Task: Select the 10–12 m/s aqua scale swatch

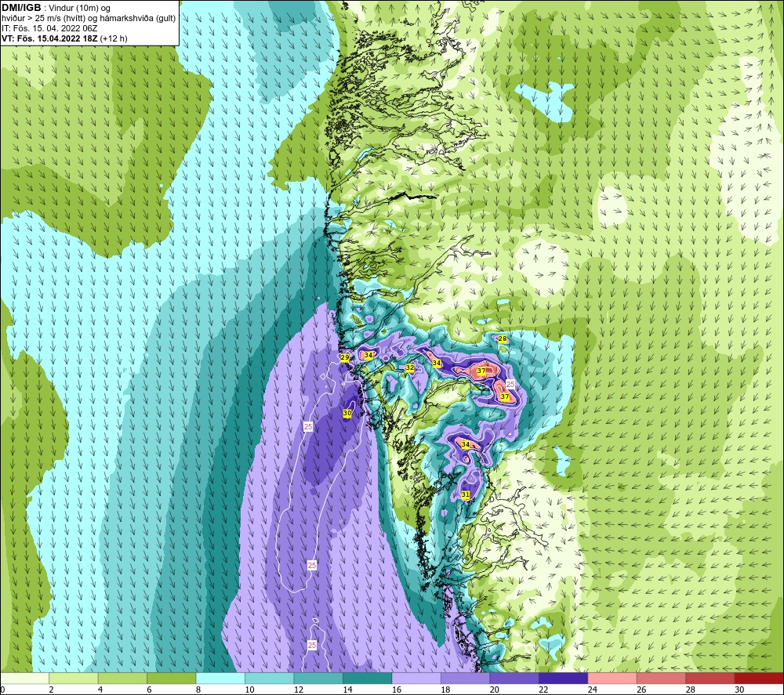Action: pyautogui.click(x=270, y=678)
